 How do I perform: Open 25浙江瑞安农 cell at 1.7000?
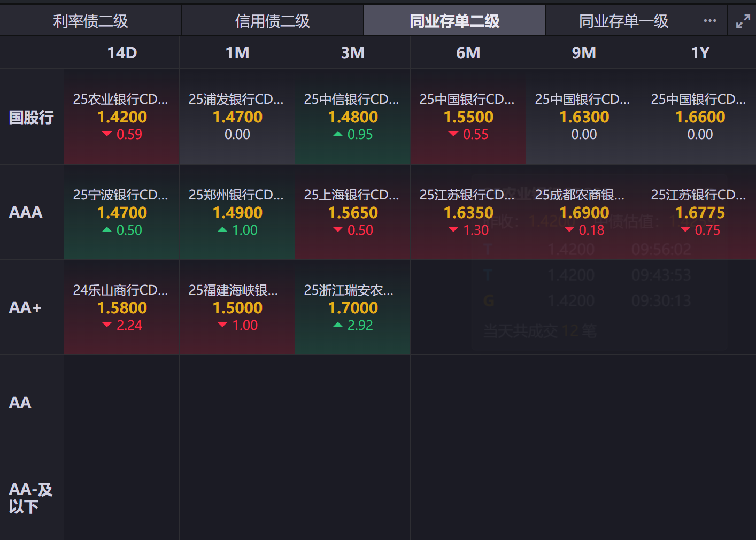point(353,307)
